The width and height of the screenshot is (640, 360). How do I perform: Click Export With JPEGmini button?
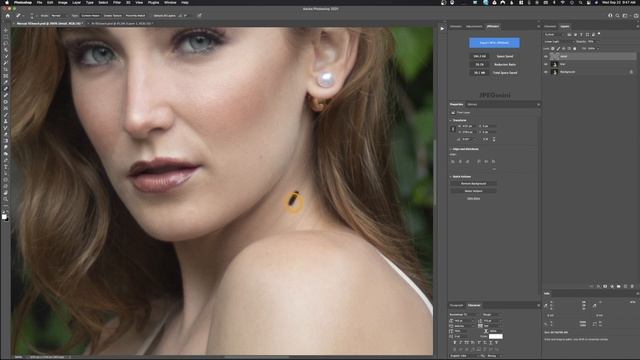[x=494, y=43]
